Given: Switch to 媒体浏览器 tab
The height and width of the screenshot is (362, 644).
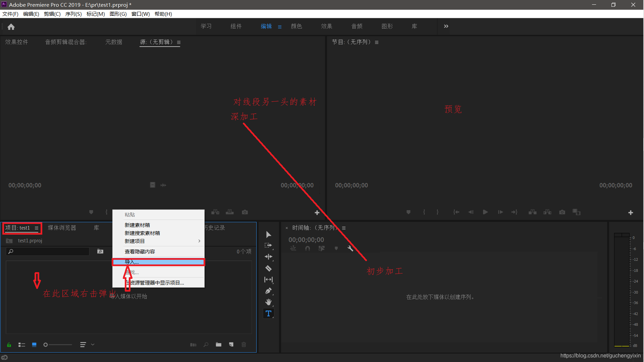Looking at the screenshot, I should pos(62,228).
